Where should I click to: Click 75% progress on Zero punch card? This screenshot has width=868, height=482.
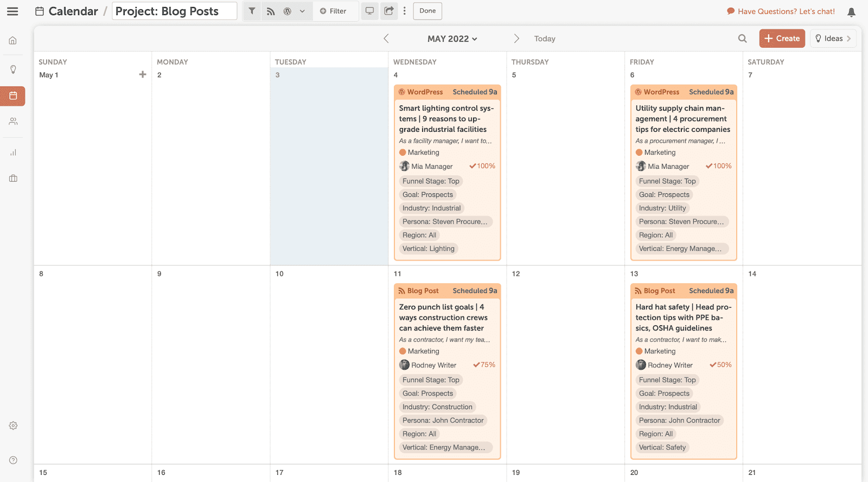pos(484,365)
